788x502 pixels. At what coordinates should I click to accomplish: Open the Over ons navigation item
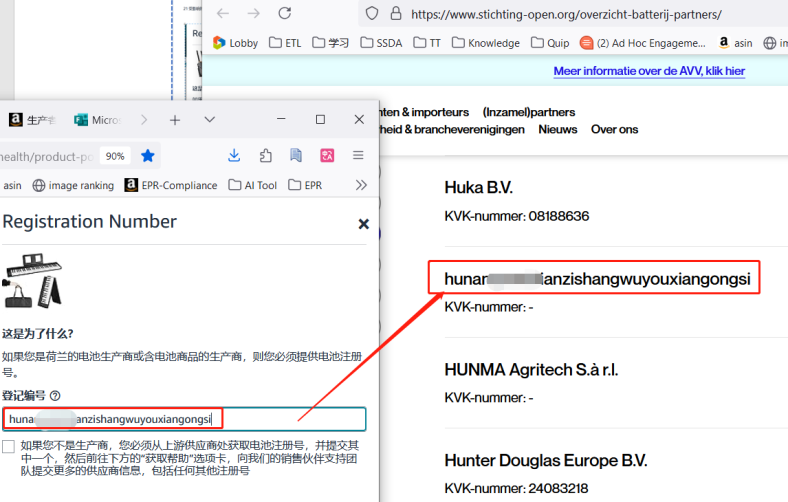[615, 130]
